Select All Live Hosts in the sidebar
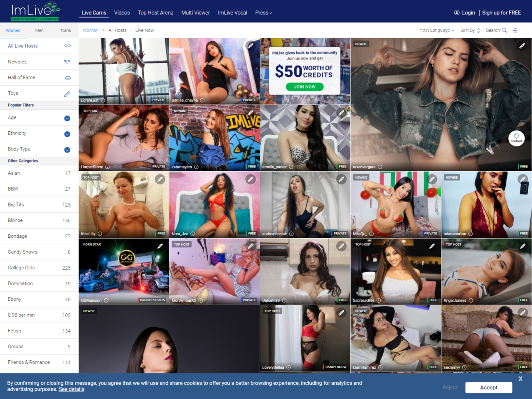The height and width of the screenshot is (399, 532). (x=39, y=46)
